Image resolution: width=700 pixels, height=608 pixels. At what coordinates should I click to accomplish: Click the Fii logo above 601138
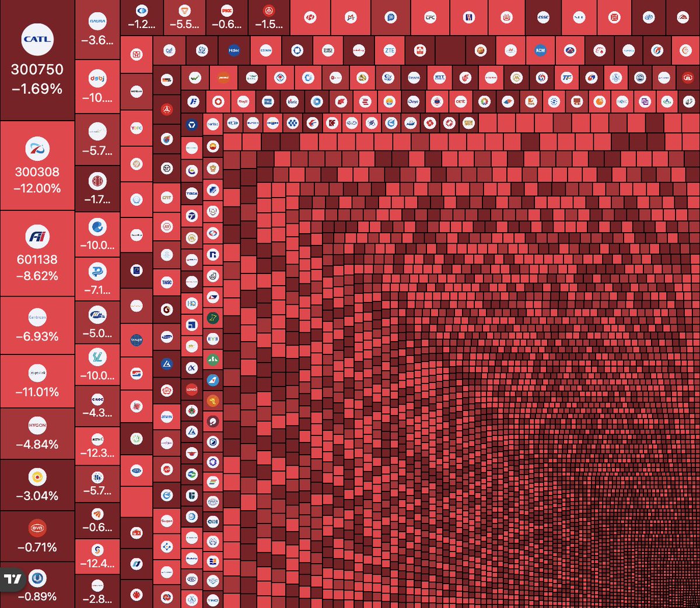pyautogui.click(x=37, y=237)
